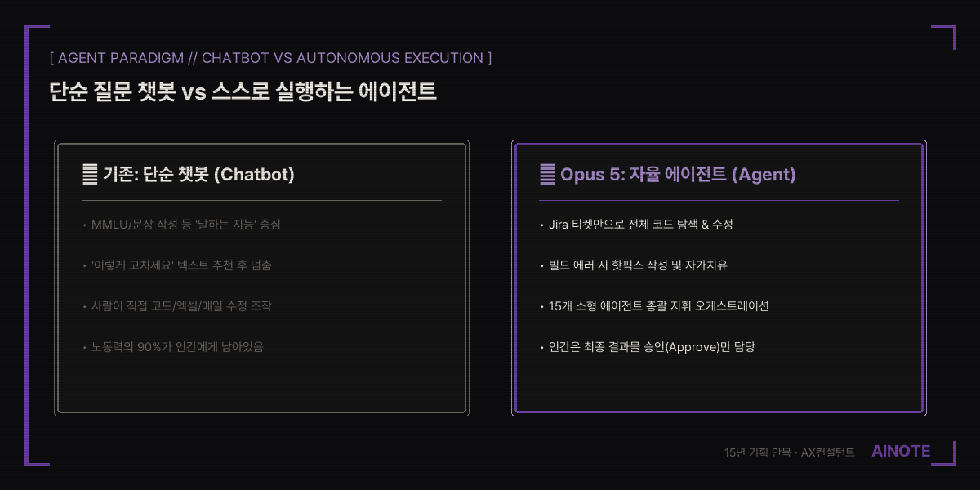
Task: Select heading 기존: 단순 챗봇 (Chatbot)
Action: (x=198, y=174)
